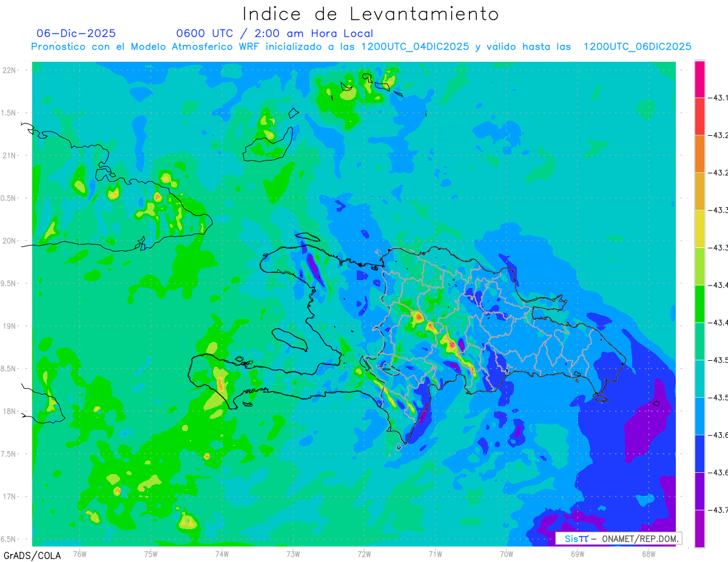Click the '19N' latitude label
Screen dimensions: 728x562
(10, 326)
